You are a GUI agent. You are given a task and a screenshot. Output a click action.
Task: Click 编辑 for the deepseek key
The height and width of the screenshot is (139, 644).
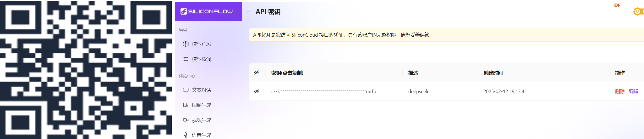(x=633, y=91)
